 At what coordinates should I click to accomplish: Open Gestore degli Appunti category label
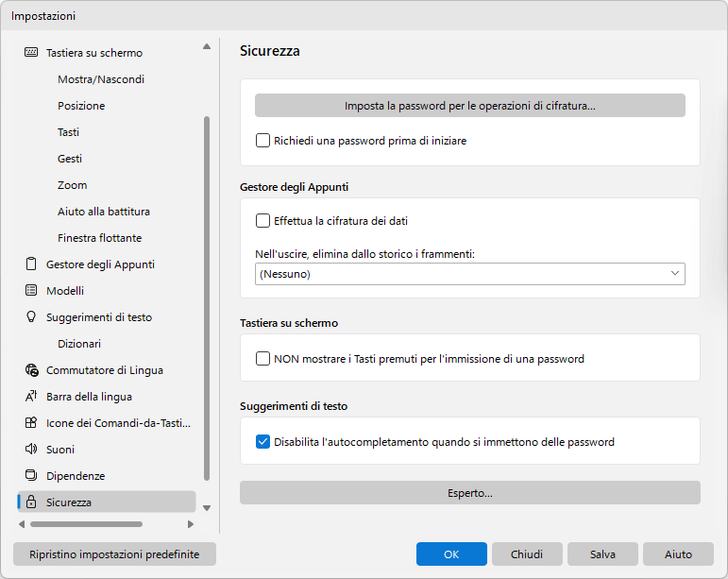coord(100,264)
